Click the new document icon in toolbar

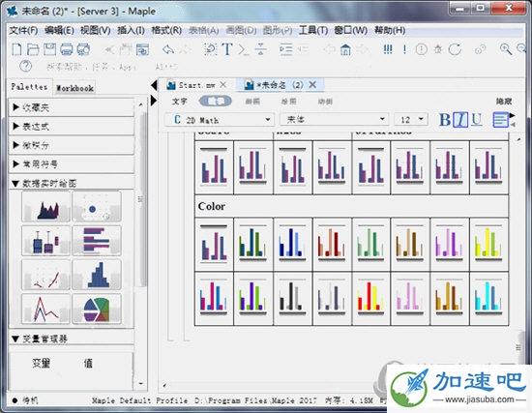(x=16, y=49)
